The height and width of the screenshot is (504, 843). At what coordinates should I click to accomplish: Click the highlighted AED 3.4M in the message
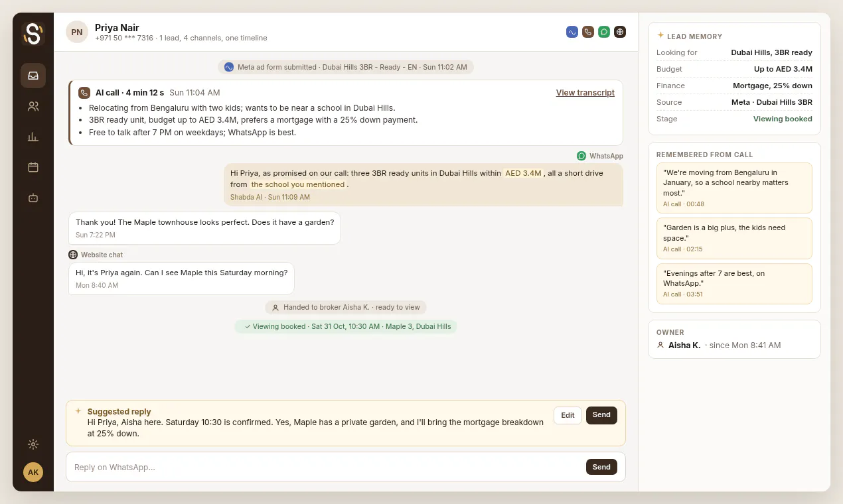(523, 173)
